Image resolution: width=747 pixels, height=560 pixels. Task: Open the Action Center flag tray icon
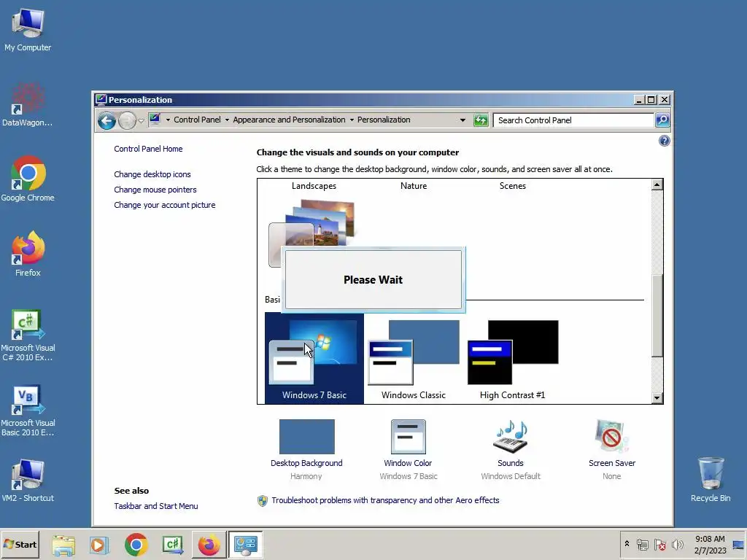click(659, 544)
